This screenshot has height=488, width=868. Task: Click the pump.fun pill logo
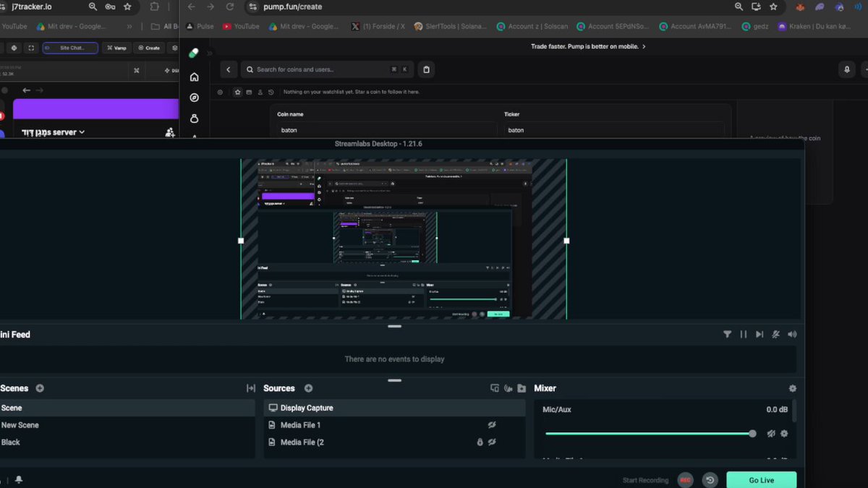pos(194,53)
